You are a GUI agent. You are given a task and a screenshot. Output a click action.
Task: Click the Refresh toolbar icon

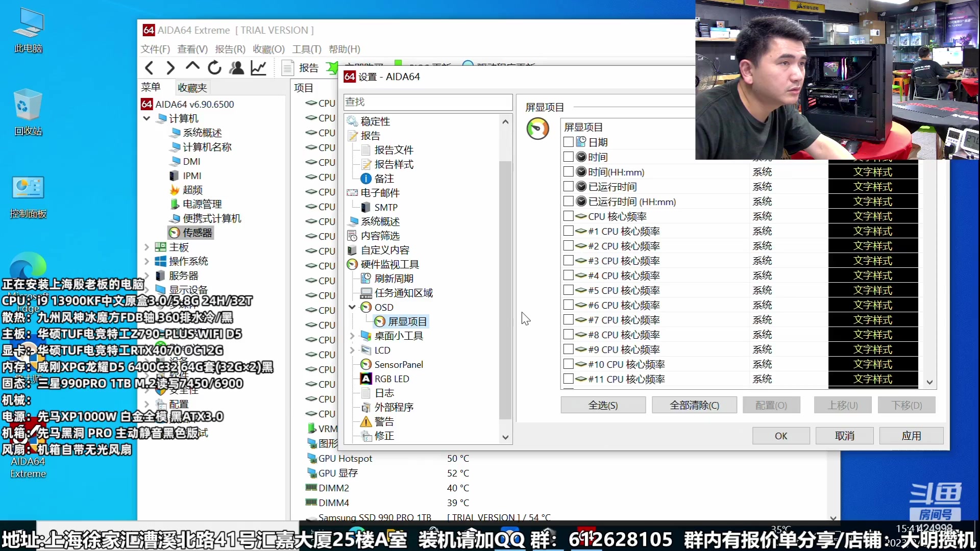(x=214, y=67)
